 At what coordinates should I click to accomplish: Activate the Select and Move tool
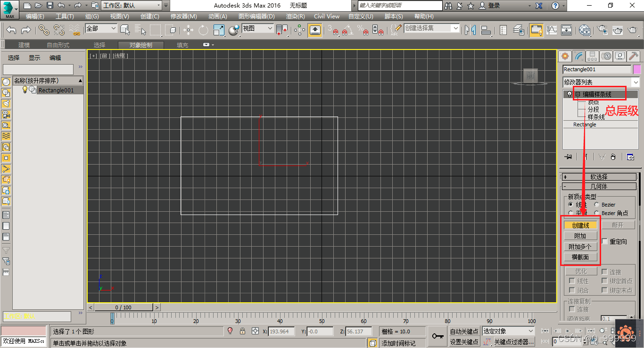pyautogui.click(x=188, y=30)
